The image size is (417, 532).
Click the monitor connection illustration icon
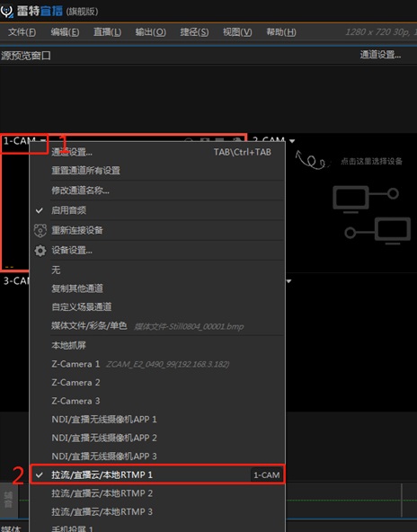[x=372, y=215]
